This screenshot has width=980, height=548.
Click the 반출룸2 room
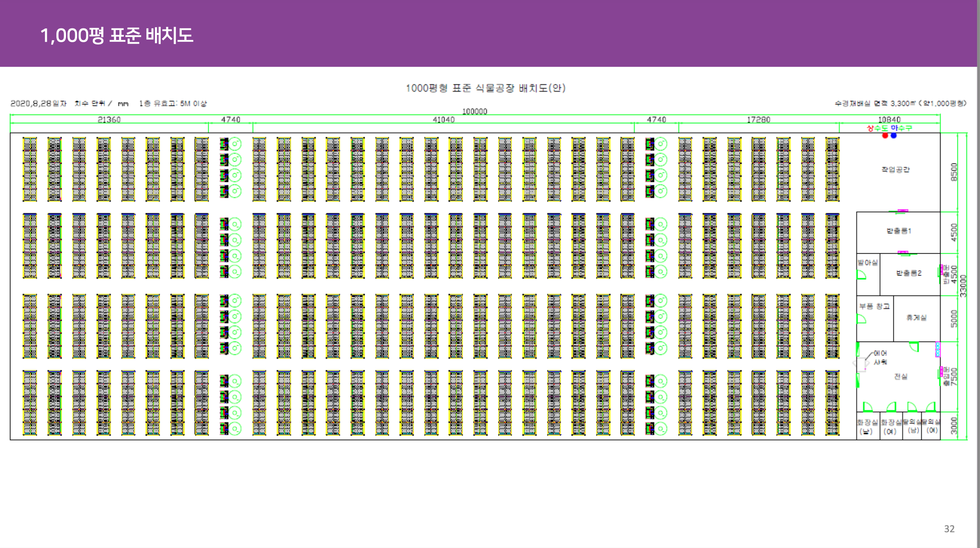(909, 273)
